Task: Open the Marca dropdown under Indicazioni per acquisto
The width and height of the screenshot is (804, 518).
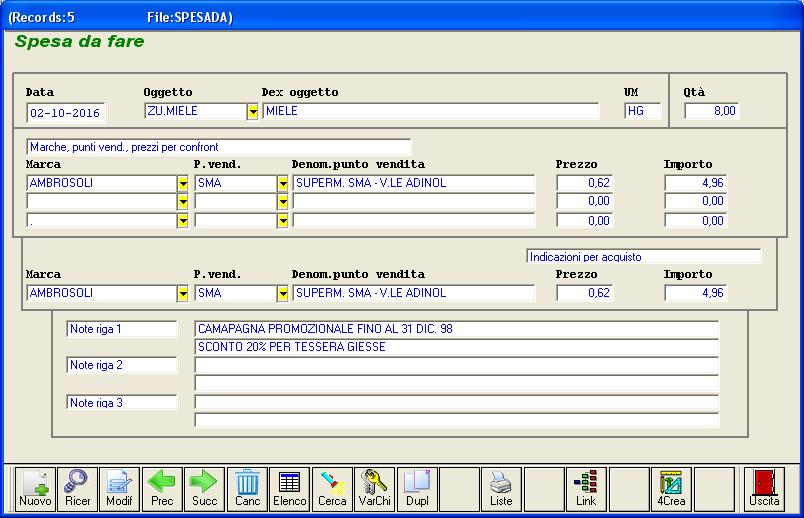Action: (183, 293)
